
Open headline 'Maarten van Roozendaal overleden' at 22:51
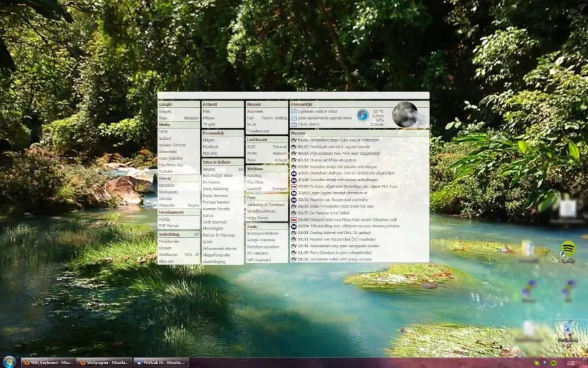pos(338,200)
